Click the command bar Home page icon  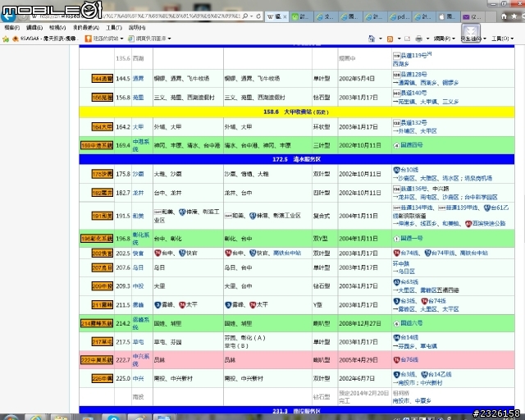372,39
